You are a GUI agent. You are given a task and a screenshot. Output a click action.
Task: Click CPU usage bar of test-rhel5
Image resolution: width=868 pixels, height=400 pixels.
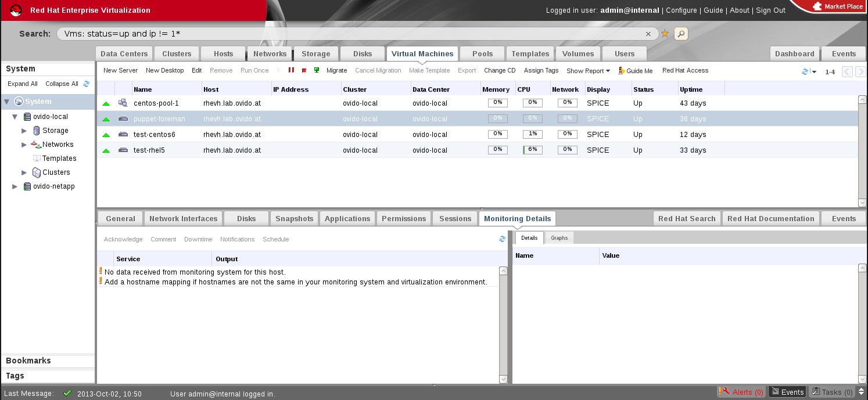coord(533,150)
